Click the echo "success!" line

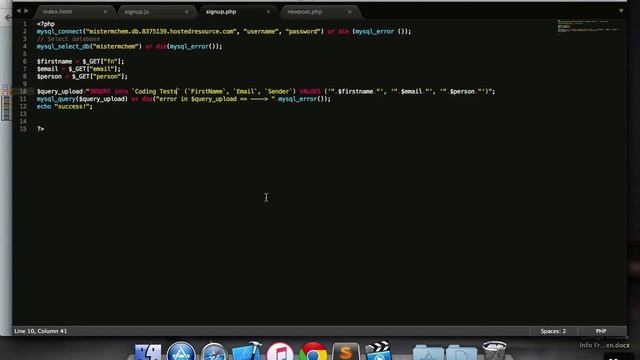tap(64, 107)
